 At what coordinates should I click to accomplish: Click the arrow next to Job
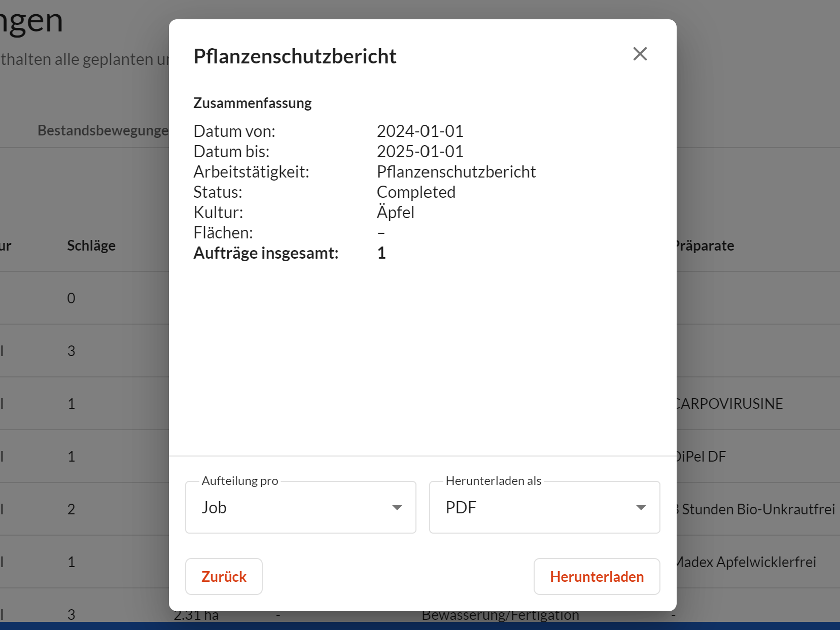[397, 508]
